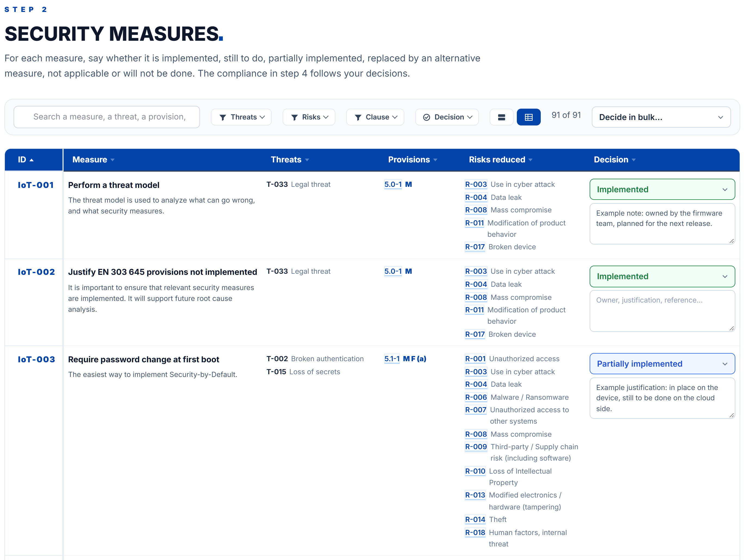
Task: Open the Threats filter dropdown
Action: pyautogui.click(x=241, y=117)
